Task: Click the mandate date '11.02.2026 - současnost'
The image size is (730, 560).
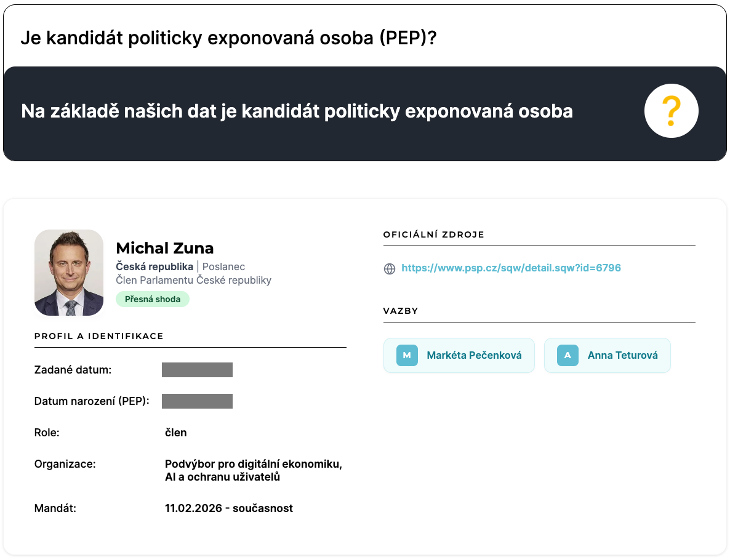Action: point(229,508)
